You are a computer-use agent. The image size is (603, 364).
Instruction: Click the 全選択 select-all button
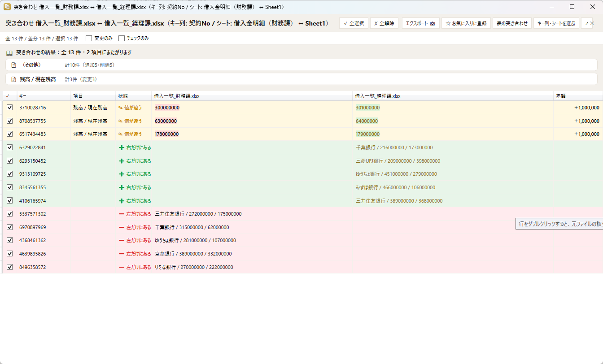[x=354, y=23]
